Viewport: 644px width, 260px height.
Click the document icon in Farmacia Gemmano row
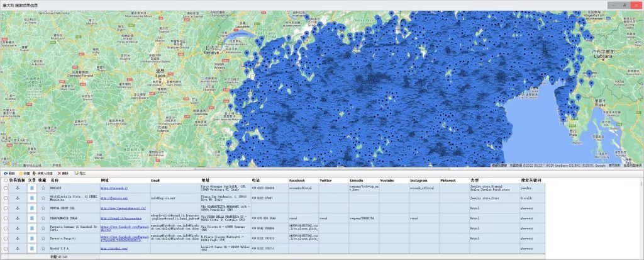click(31, 229)
